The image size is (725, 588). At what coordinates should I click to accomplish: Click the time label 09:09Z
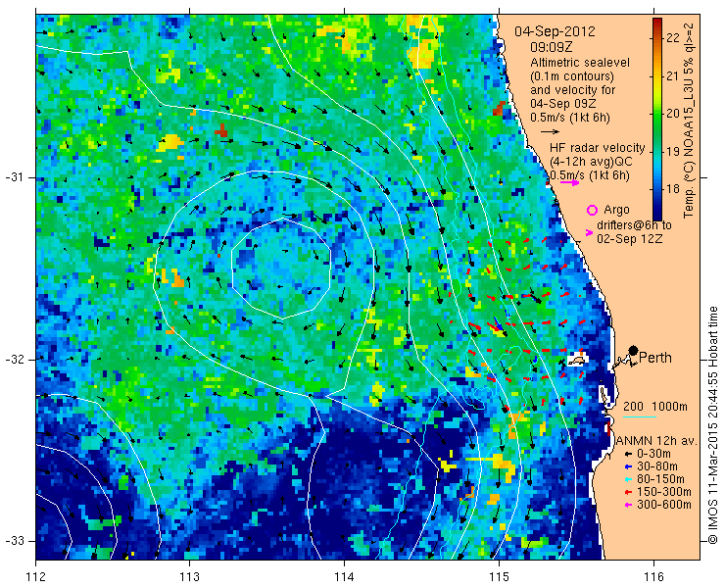[x=552, y=47]
